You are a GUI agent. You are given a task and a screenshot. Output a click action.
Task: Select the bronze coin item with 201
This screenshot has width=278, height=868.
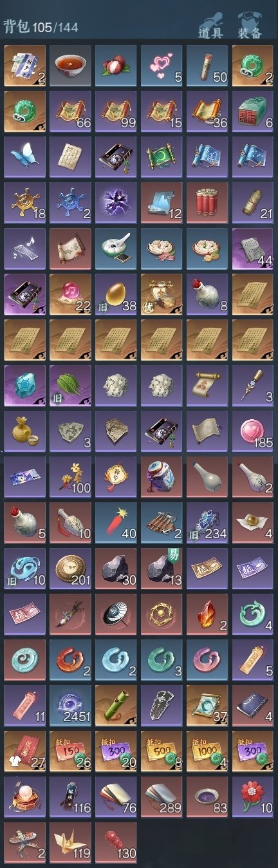pyautogui.click(x=70, y=569)
